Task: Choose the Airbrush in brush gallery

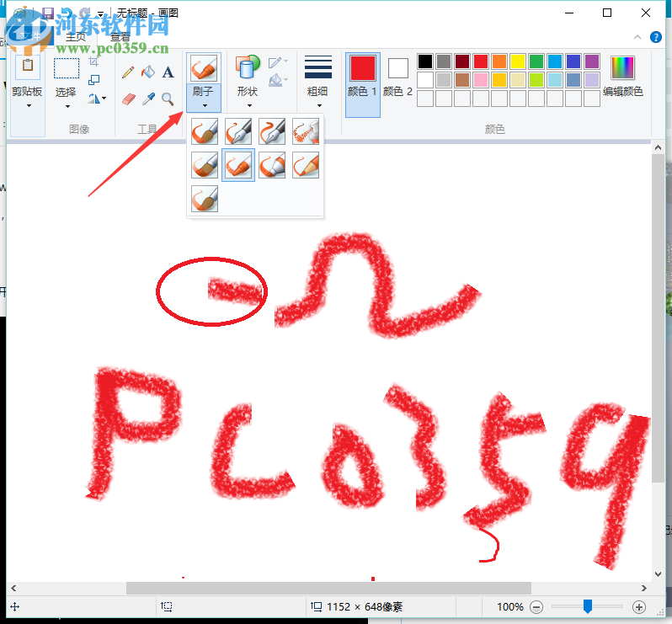Action: (306, 131)
